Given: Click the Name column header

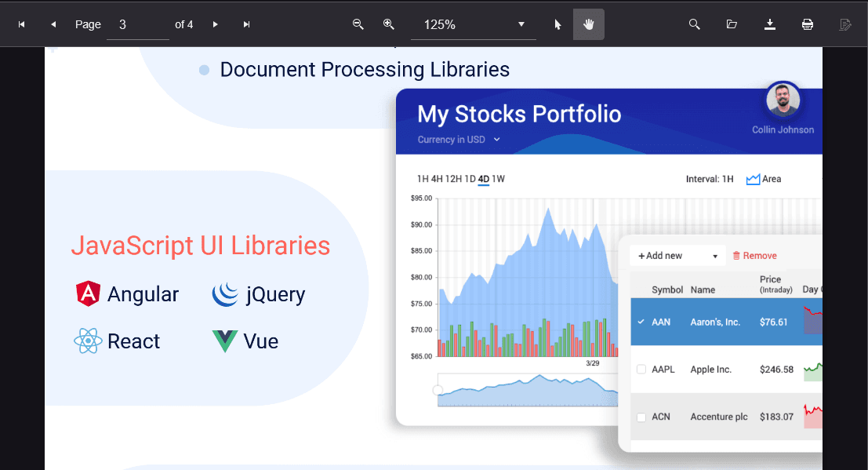Looking at the screenshot, I should [x=703, y=290].
